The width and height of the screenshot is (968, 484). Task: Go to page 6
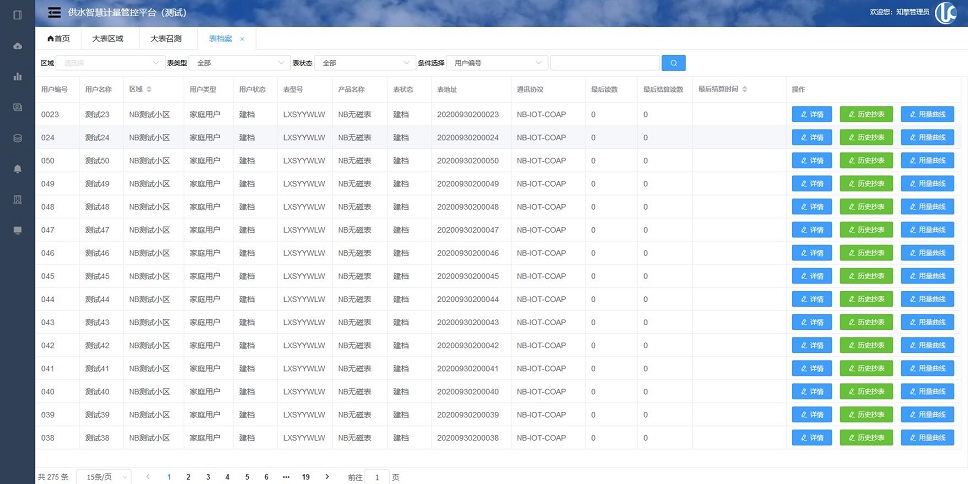(266, 477)
